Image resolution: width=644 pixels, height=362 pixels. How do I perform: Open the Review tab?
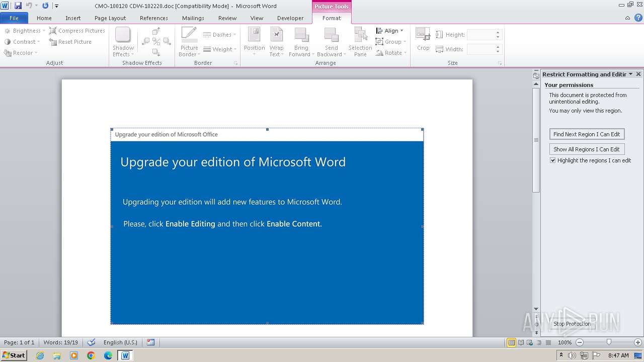pyautogui.click(x=227, y=18)
